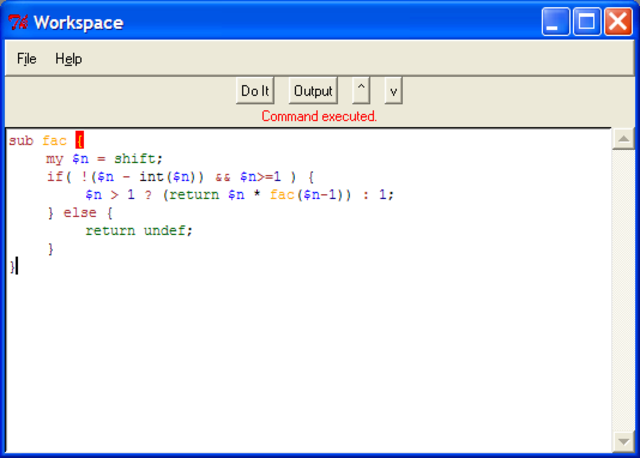Click 'my' keyword on second line

coord(54,159)
